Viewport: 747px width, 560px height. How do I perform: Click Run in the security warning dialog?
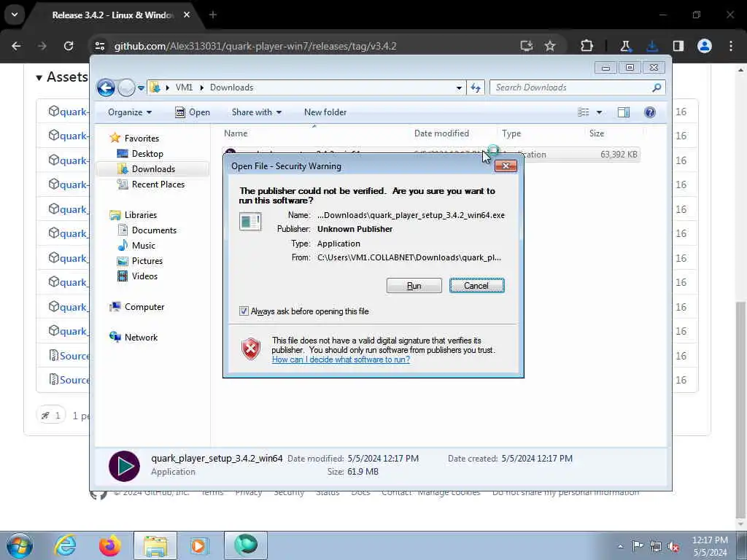414,286
